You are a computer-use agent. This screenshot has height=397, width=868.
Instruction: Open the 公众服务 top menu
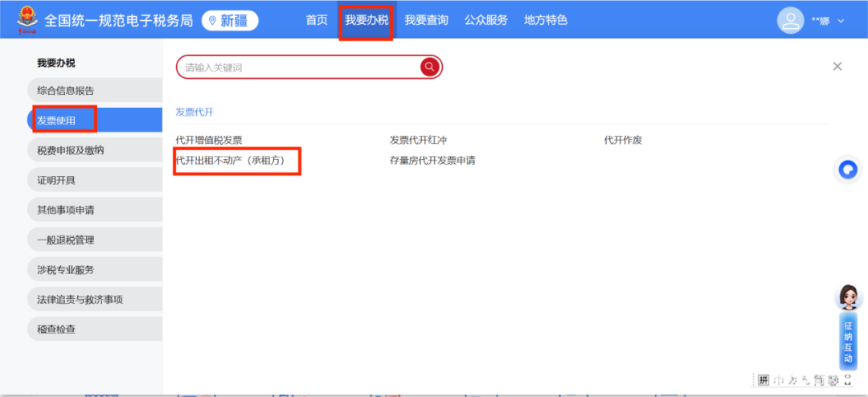pyautogui.click(x=486, y=20)
